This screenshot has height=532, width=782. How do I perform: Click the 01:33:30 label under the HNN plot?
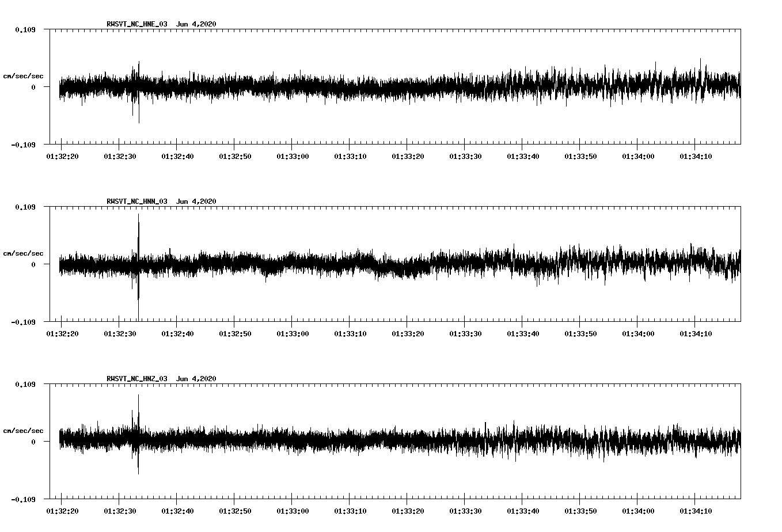[465, 333]
